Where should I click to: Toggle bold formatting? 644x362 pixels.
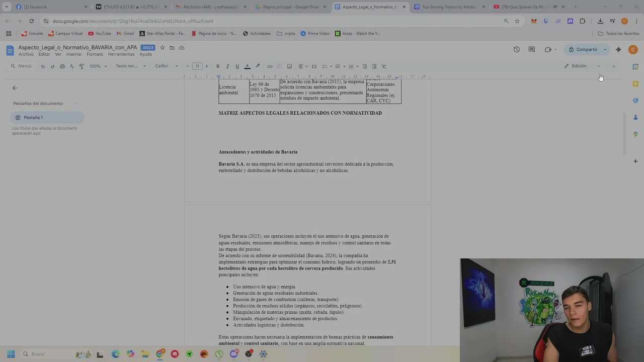(x=218, y=66)
